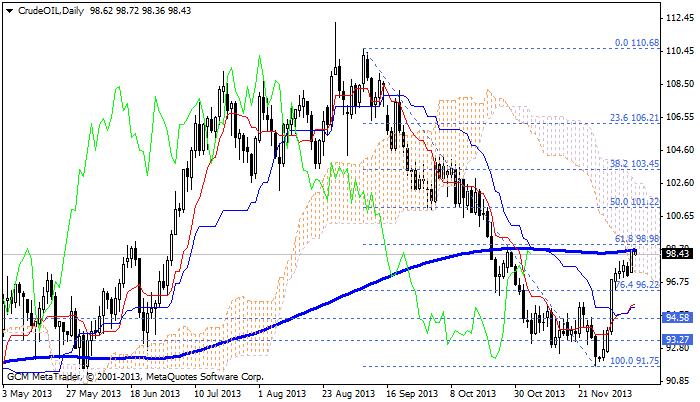Select the 0.0 110.68 Fibonacci level label
Screen dimensions: 700x402
(x=636, y=43)
